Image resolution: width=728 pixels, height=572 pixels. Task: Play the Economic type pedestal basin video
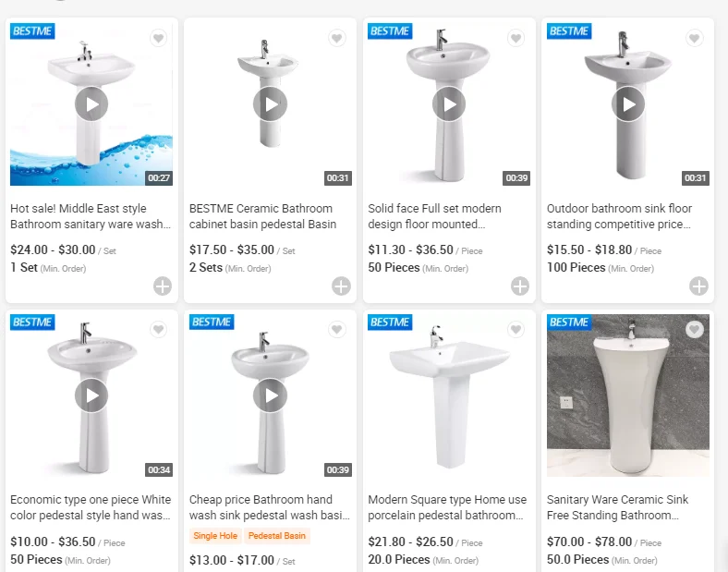click(x=91, y=396)
